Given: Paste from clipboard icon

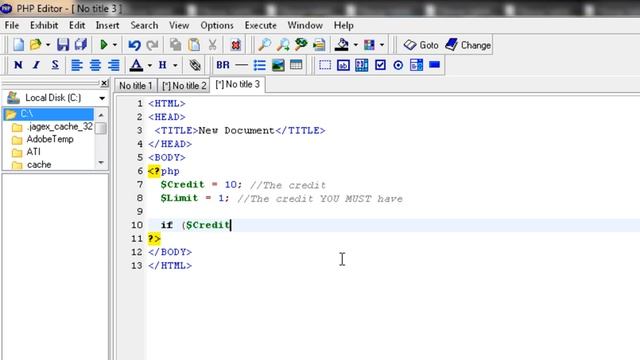Looking at the screenshot, I should (194, 44).
